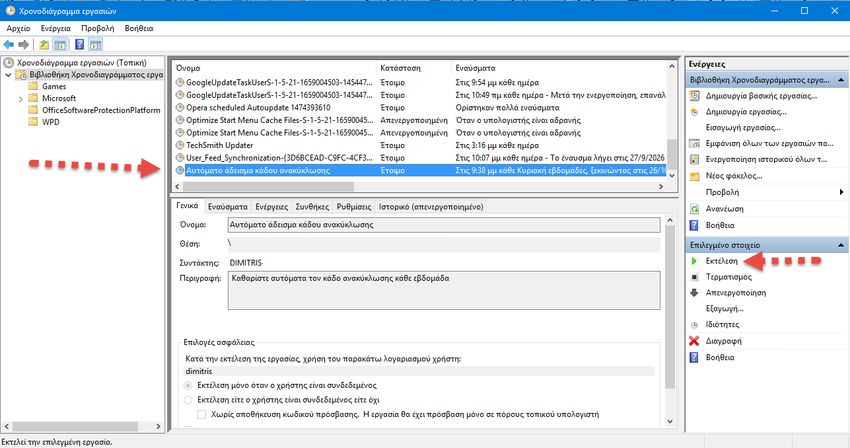Click Εξαγωγή action link

[724, 309]
